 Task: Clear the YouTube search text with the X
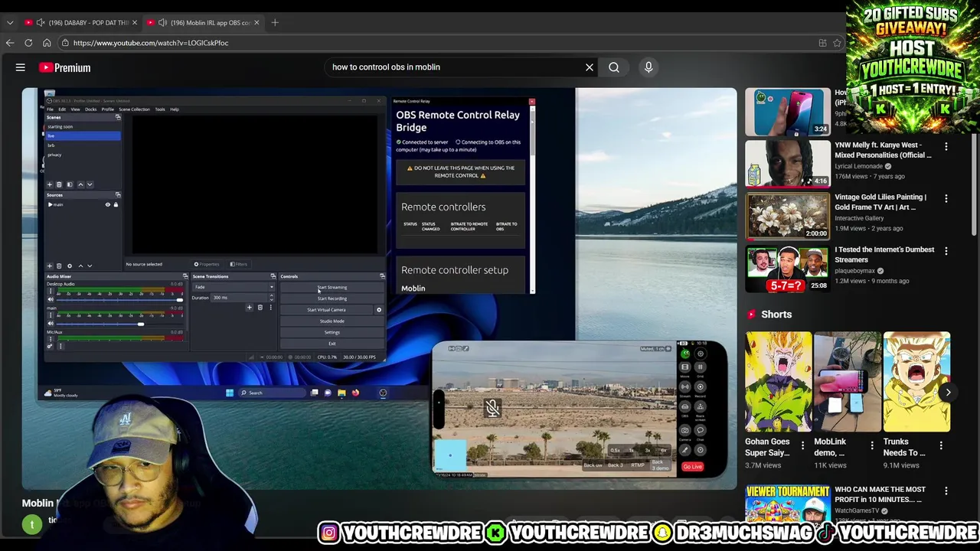tap(590, 67)
